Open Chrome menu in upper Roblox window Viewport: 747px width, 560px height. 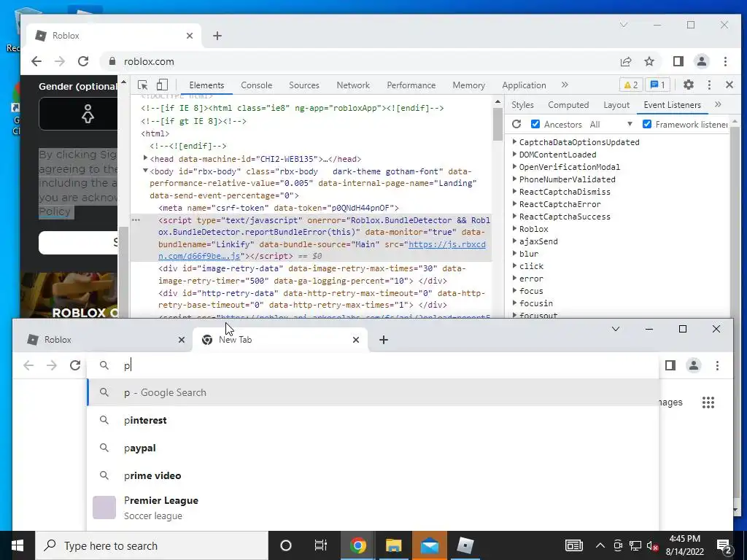726,61
